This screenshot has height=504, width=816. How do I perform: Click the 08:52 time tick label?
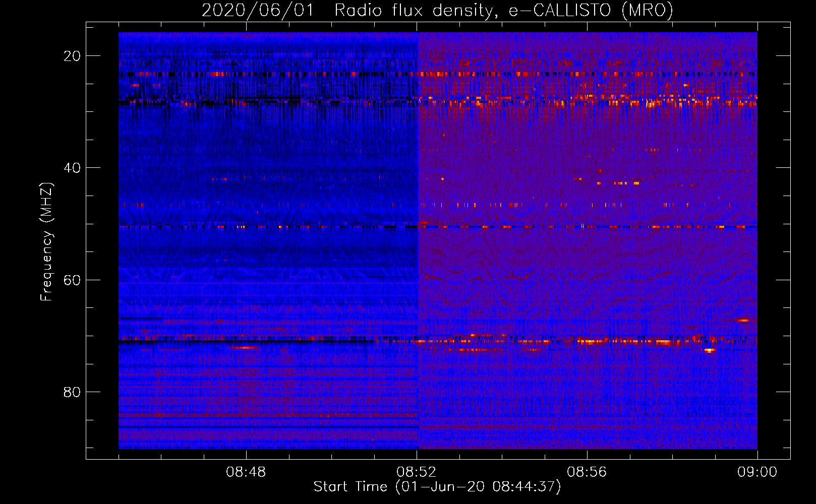point(417,472)
